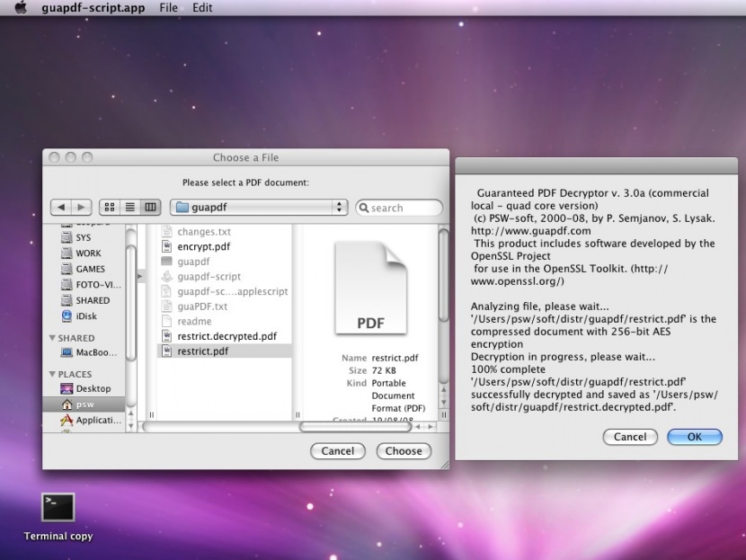Select restrict.pdf file
The width and height of the screenshot is (746, 560).
pos(224,351)
